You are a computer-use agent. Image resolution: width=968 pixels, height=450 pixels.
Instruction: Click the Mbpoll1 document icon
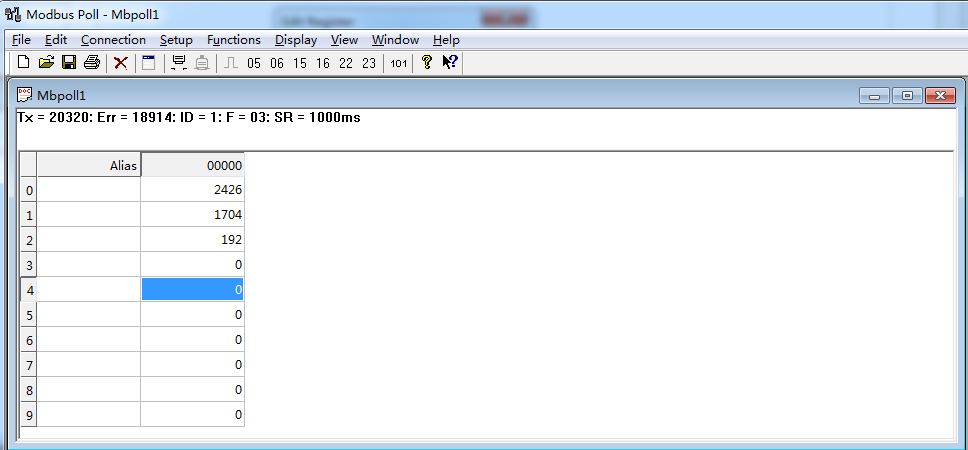tap(24, 95)
